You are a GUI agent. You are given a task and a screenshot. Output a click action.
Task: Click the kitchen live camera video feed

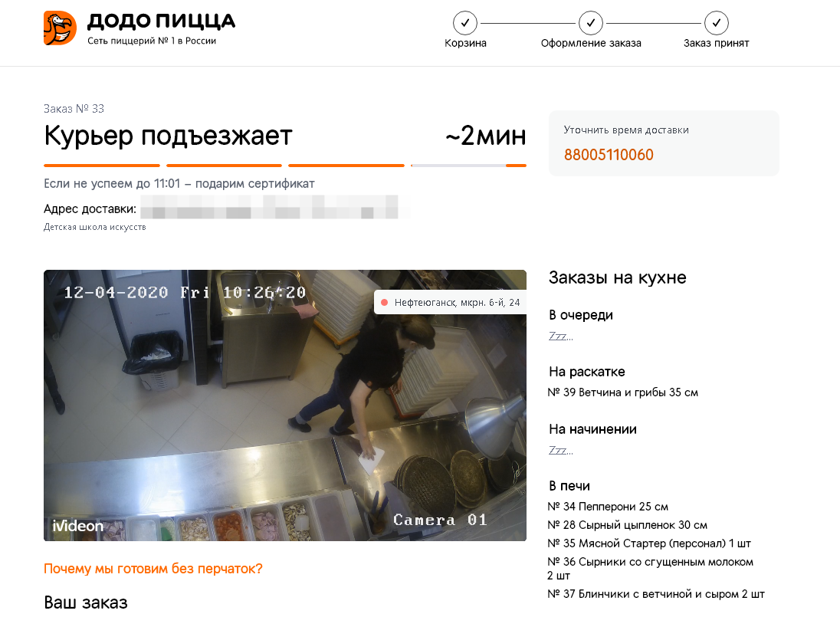285,405
